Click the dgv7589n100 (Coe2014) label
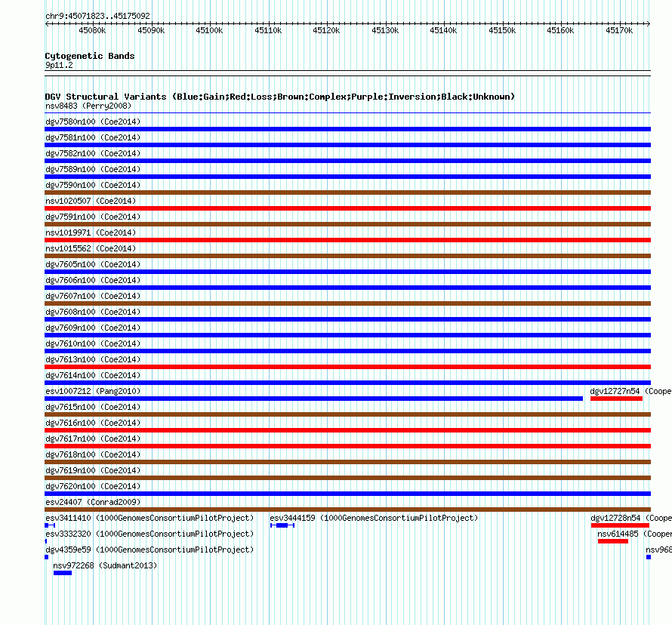672x625 pixels. point(93,169)
